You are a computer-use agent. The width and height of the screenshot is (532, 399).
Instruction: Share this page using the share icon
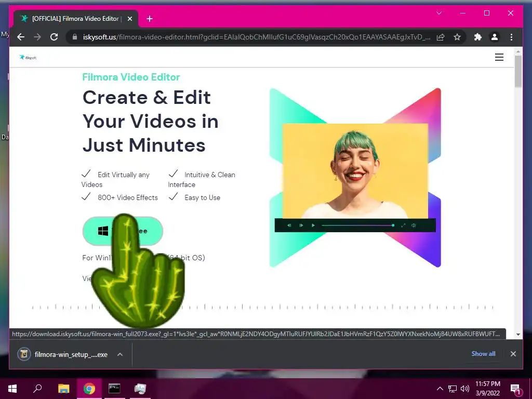(x=441, y=37)
